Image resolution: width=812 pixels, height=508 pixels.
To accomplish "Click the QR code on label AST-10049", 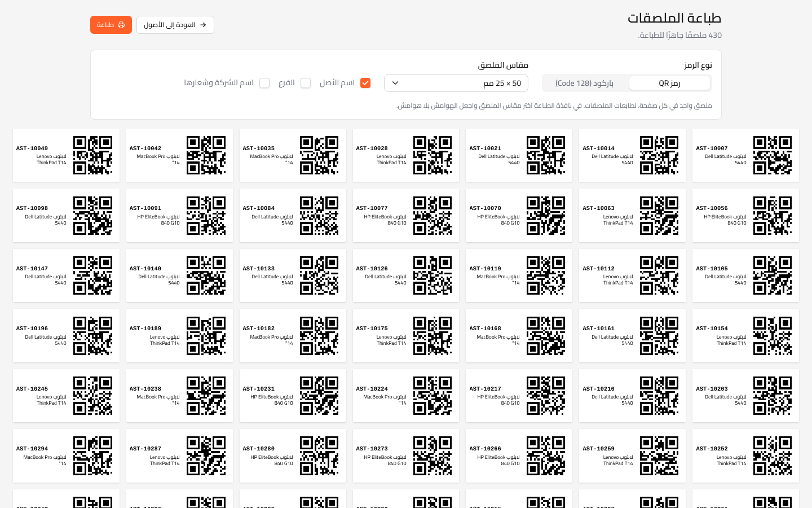I will coord(92,155).
